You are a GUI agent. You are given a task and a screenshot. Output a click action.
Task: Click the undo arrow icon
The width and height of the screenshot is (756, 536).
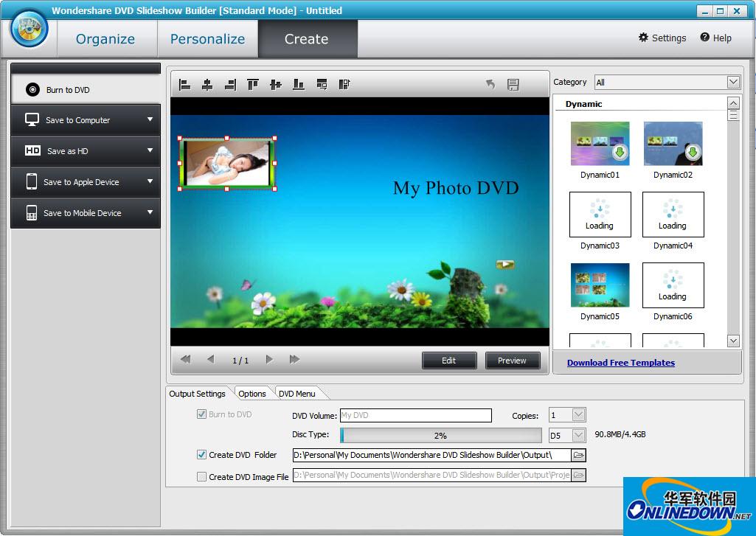click(x=490, y=85)
